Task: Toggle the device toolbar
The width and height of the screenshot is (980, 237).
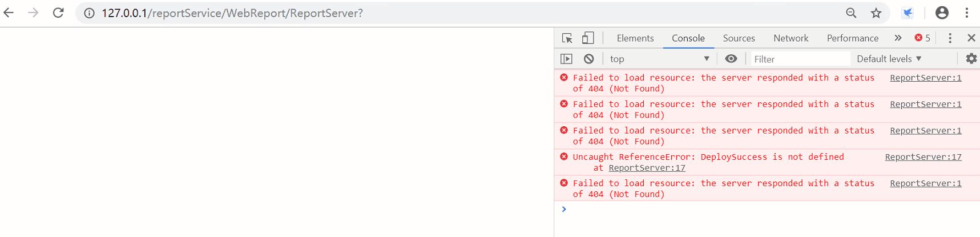Action: pos(587,38)
